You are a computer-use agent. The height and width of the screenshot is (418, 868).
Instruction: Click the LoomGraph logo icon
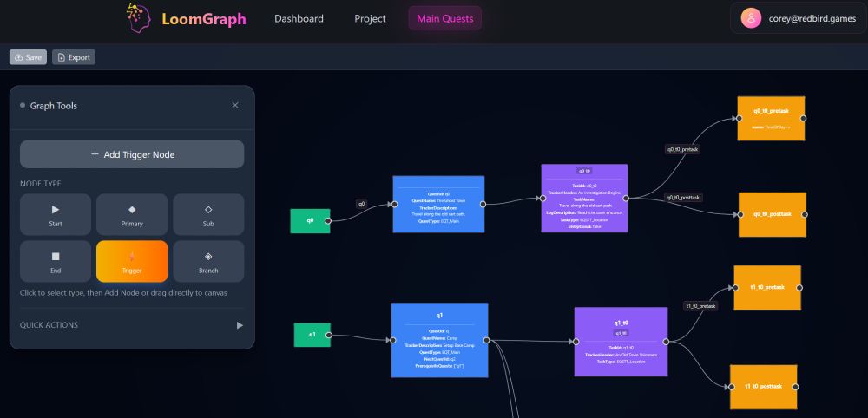tap(139, 17)
